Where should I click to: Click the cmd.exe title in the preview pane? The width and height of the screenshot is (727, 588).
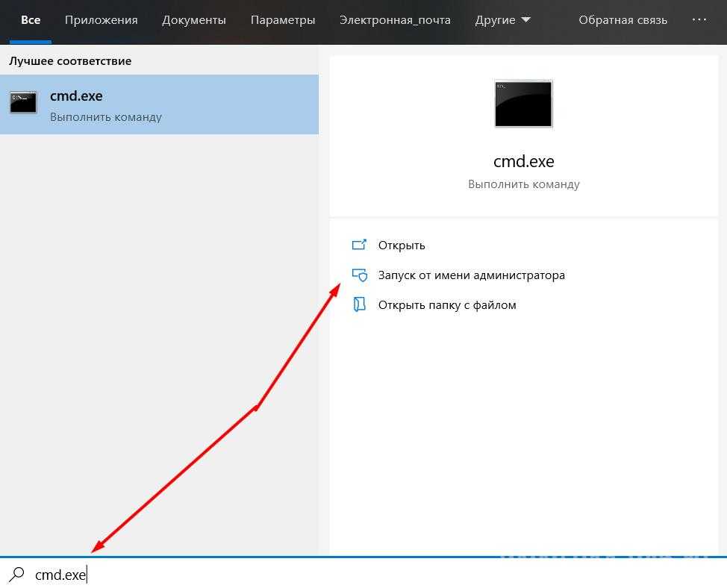pyautogui.click(x=523, y=161)
